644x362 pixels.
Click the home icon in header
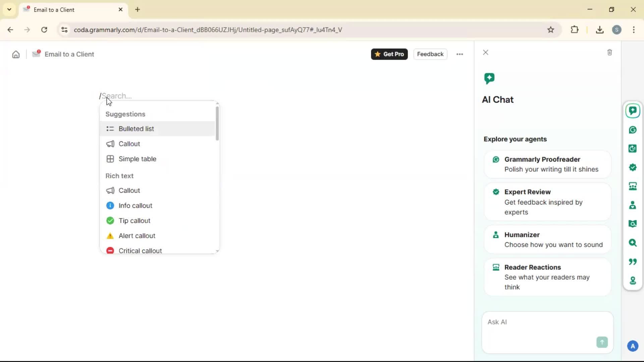[x=16, y=54]
